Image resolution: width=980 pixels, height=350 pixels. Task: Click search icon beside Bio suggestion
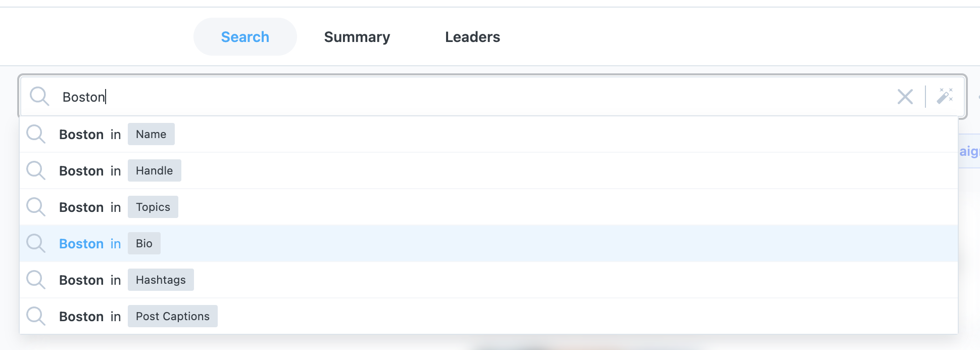(36, 244)
